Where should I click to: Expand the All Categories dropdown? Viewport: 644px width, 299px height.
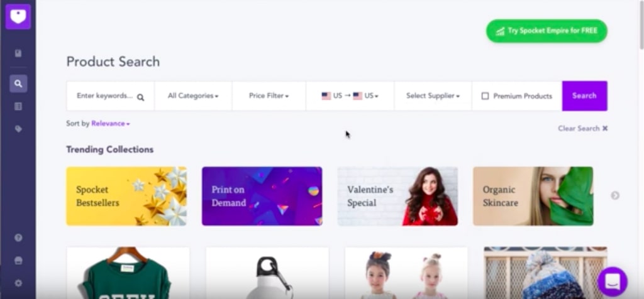pyautogui.click(x=193, y=96)
